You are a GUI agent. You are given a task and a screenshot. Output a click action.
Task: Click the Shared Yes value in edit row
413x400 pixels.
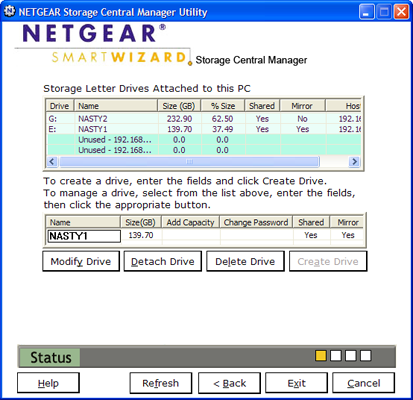tap(311, 235)
